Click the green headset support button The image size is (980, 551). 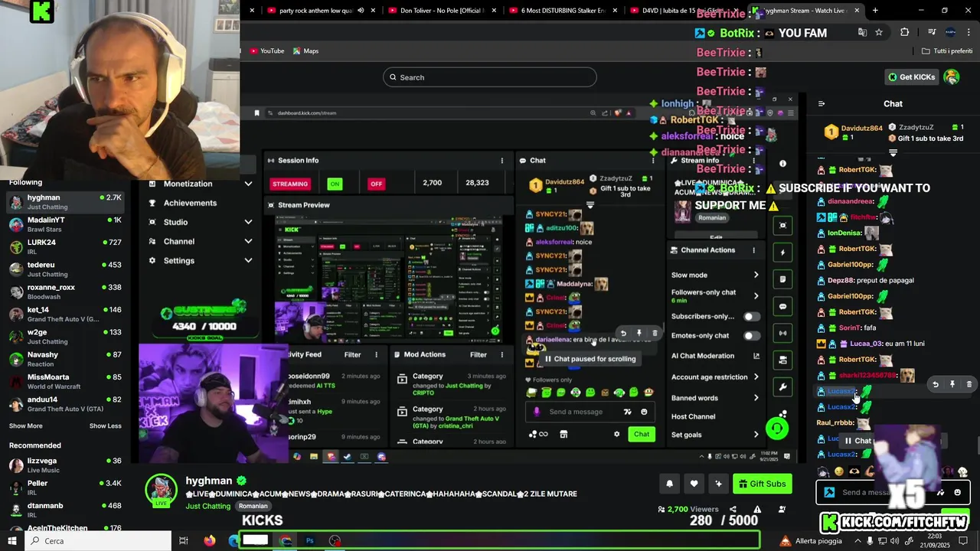point(777,429)
